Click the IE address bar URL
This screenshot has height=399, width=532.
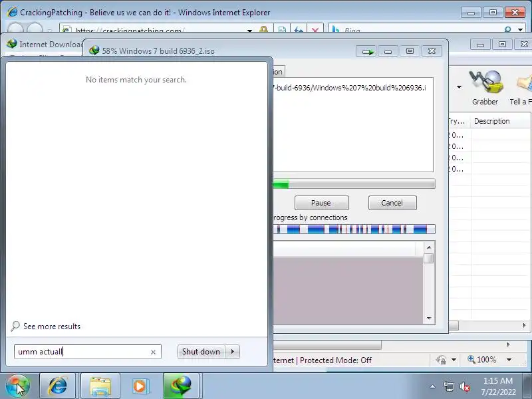130,31
